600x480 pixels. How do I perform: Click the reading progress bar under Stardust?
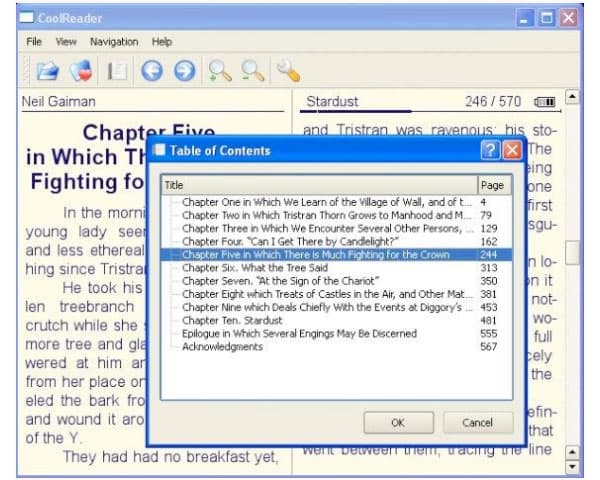click(430, 111)
